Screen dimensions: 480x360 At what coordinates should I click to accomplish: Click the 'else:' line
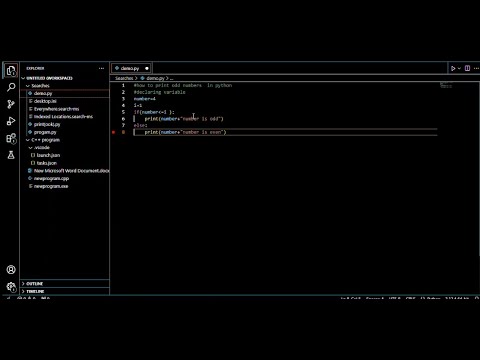coord(140,126)
